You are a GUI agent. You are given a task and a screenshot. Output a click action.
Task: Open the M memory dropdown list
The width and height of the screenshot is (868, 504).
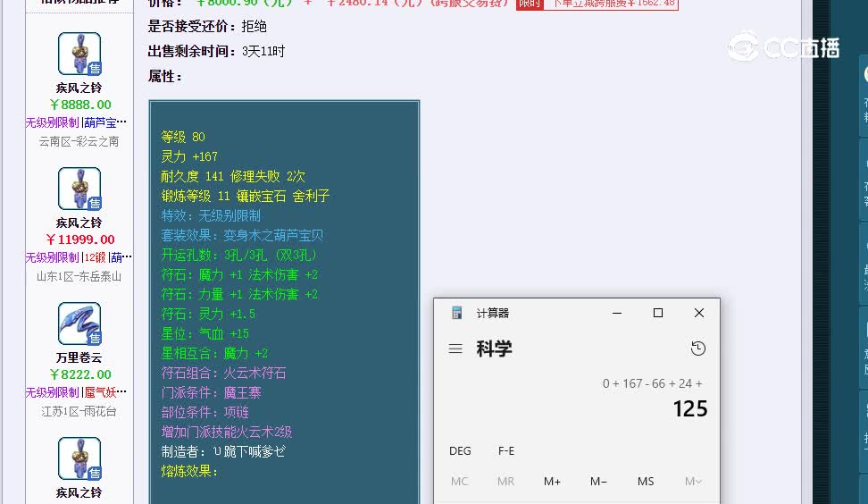click(x=693, y=482)
